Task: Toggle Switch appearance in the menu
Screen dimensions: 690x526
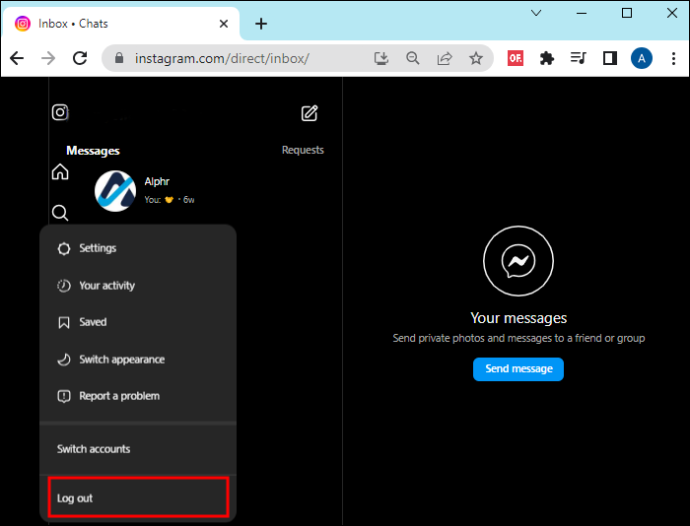Action: click(138, 359)
